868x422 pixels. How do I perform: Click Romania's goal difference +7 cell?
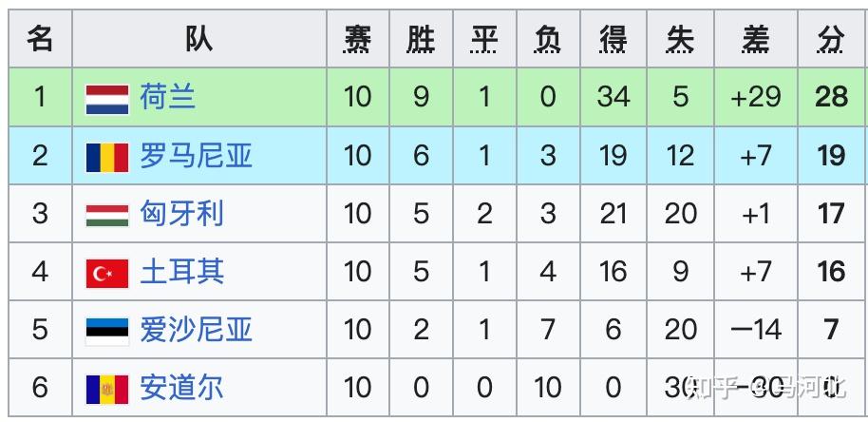(x=756, y=156)
